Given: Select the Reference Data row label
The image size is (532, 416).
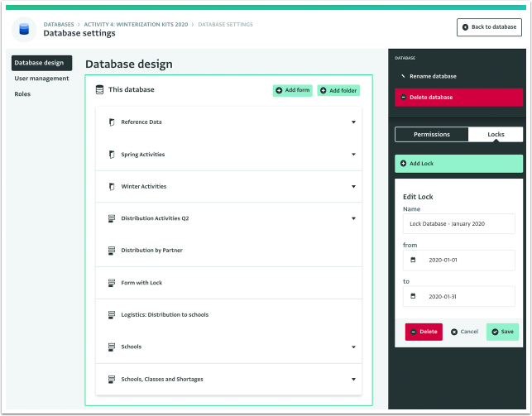Looking at the screenshot, I should pos(141,122).
